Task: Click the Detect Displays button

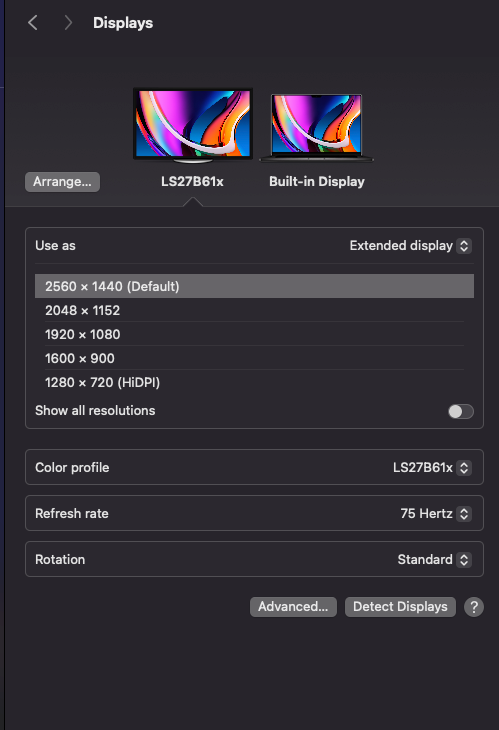Action: (x=400, y=607)
